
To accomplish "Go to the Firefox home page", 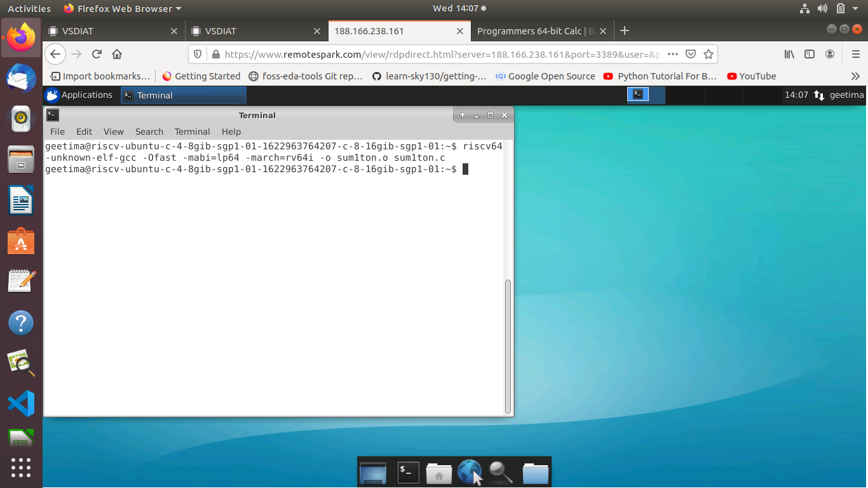I will pos(117,55).
